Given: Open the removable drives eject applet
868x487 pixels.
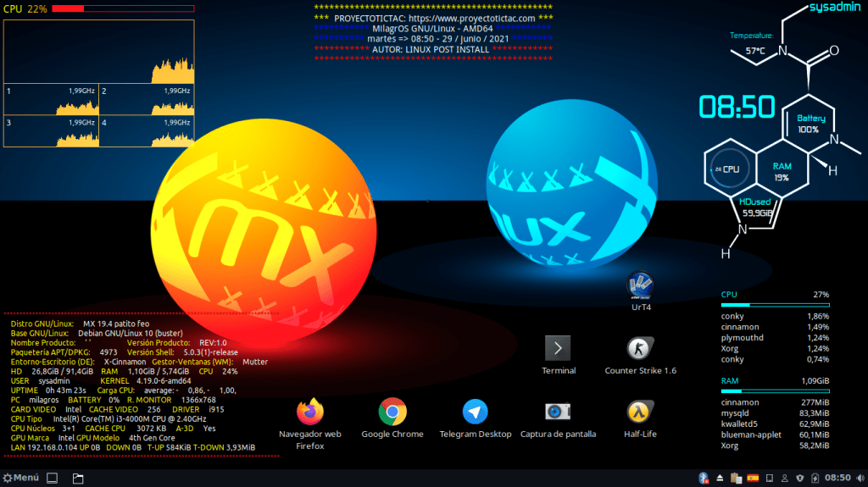Looking at the screenshot, I should (720, 479).
